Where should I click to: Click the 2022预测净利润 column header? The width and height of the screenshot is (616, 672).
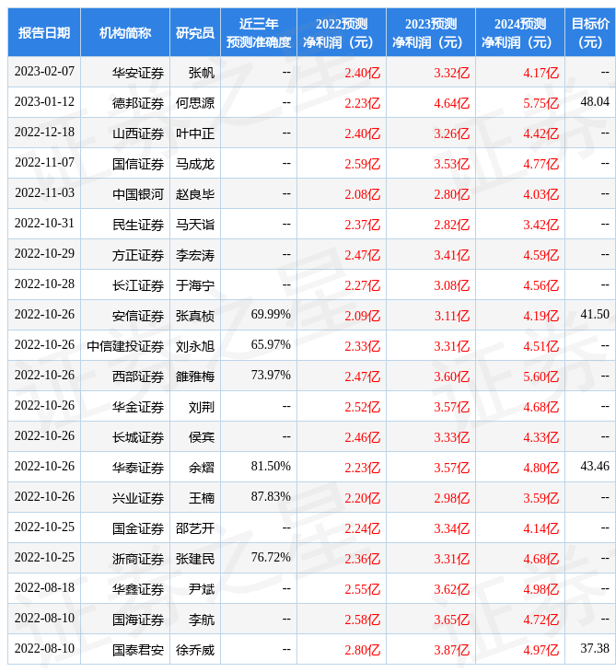(342, 32)
